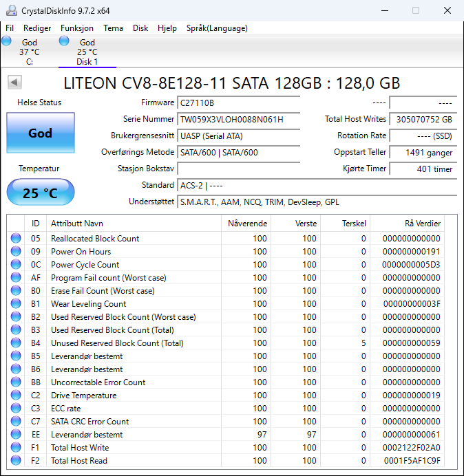Click status orb for Power Cycle Count
The width and height of the screenshot is (464, 476).
pos(16,264)
